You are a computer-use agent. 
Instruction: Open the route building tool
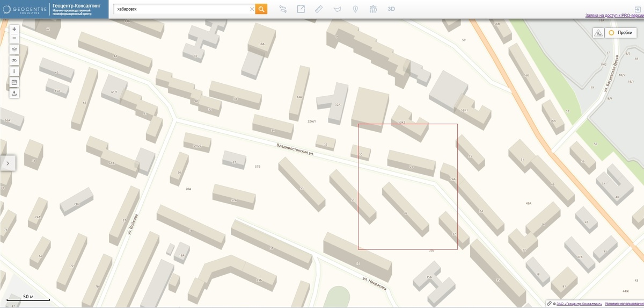point(283,9)
